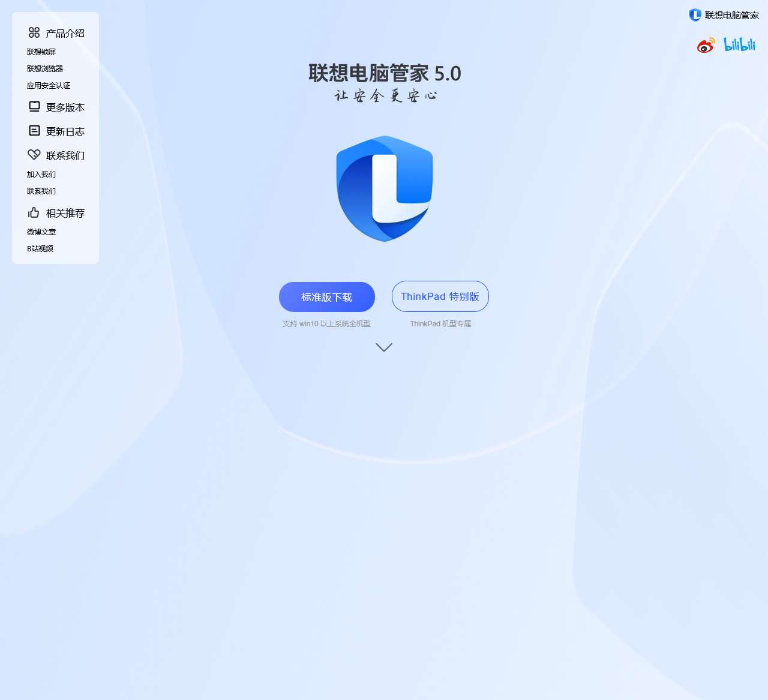Jump to 应用安全认证
Image resolution: width=768 pixels, height=700 pixels.
pos(49,86)
